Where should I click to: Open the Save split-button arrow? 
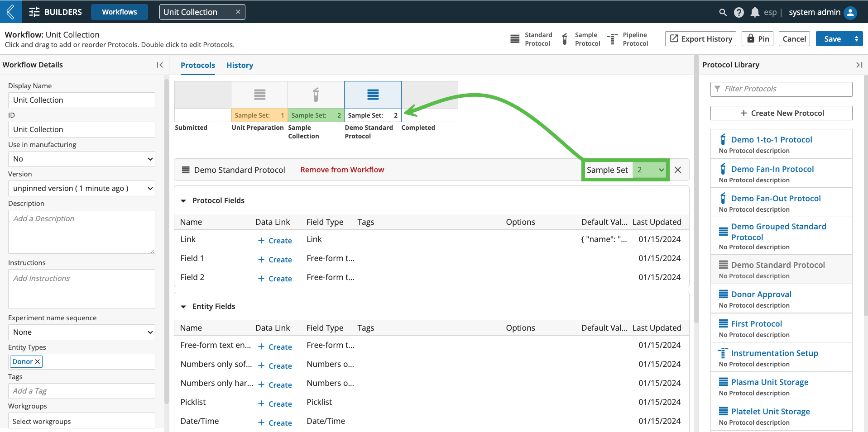click(x=856, y=39)
